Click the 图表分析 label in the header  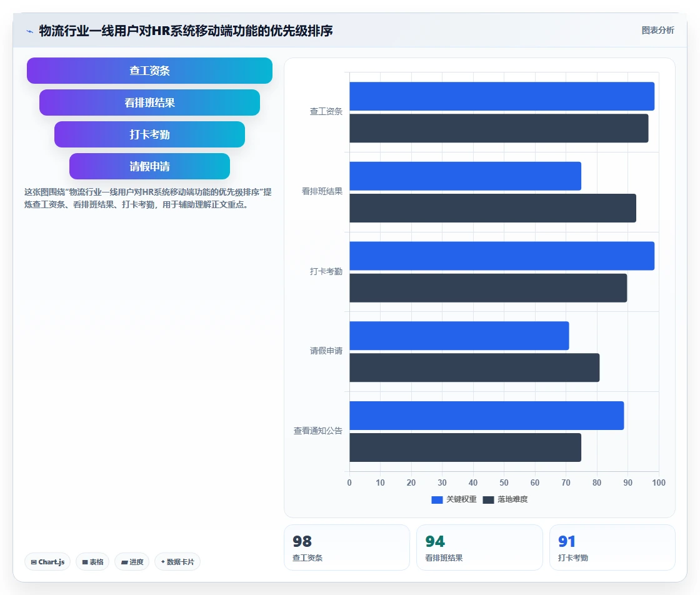click(x=657, y=31)
